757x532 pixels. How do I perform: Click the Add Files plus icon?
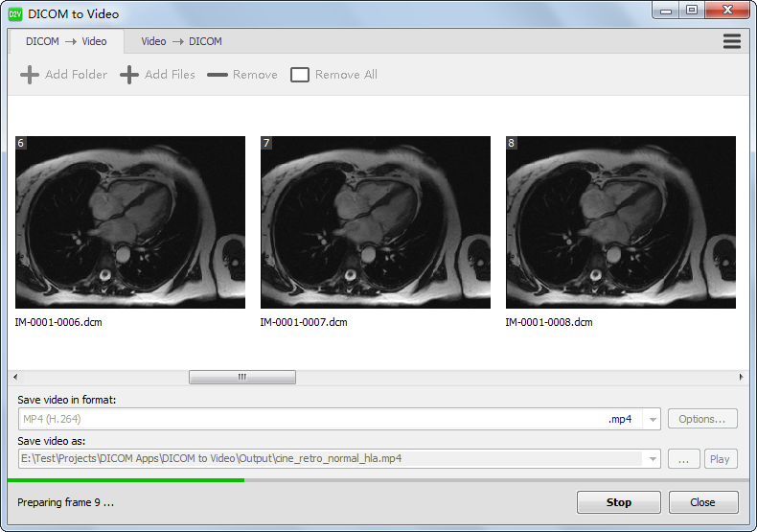pos(129,75)
